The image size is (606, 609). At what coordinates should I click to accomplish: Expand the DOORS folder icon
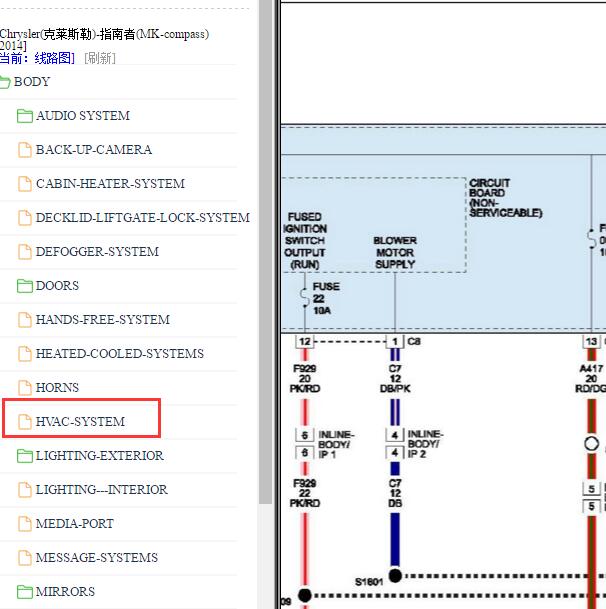tap(25, 286)
